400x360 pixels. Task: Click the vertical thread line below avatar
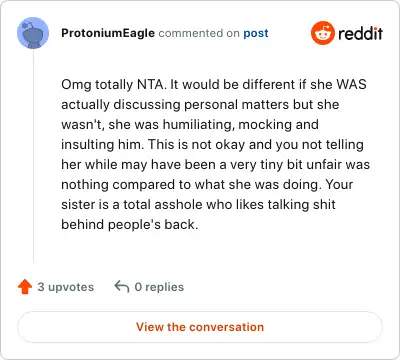coord(33,156)
